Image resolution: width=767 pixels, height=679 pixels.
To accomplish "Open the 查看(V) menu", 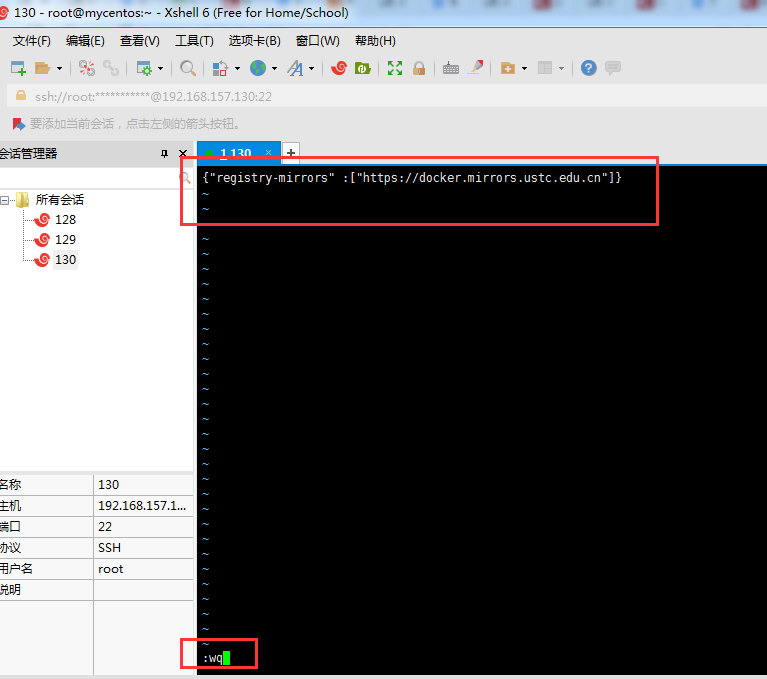I will pyautogui.click(x=139, y=41).
